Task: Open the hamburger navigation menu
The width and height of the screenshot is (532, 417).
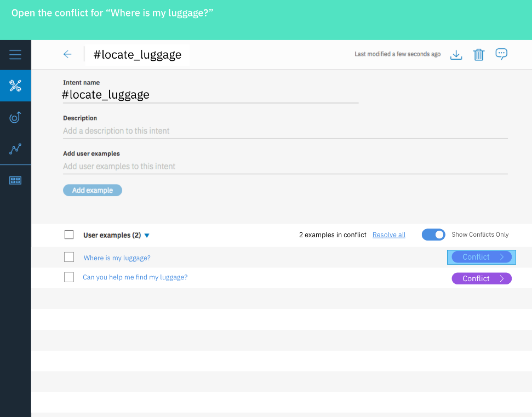Action: point(15,55)
